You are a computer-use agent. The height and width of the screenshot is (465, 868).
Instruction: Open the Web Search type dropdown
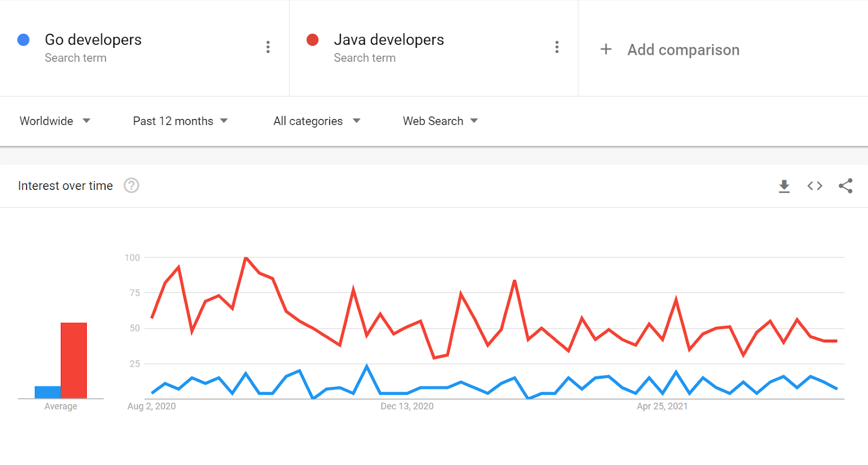click(439, 121)
